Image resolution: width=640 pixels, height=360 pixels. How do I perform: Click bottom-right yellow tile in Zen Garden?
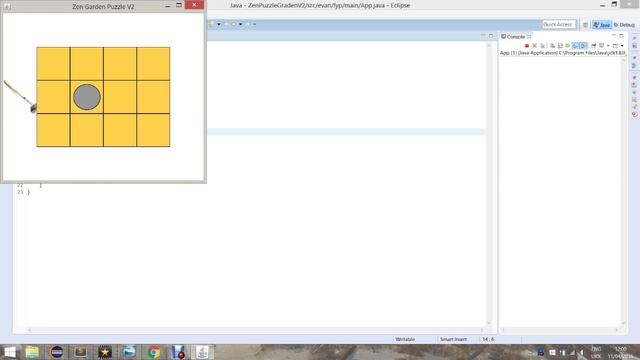click(153, 130)
